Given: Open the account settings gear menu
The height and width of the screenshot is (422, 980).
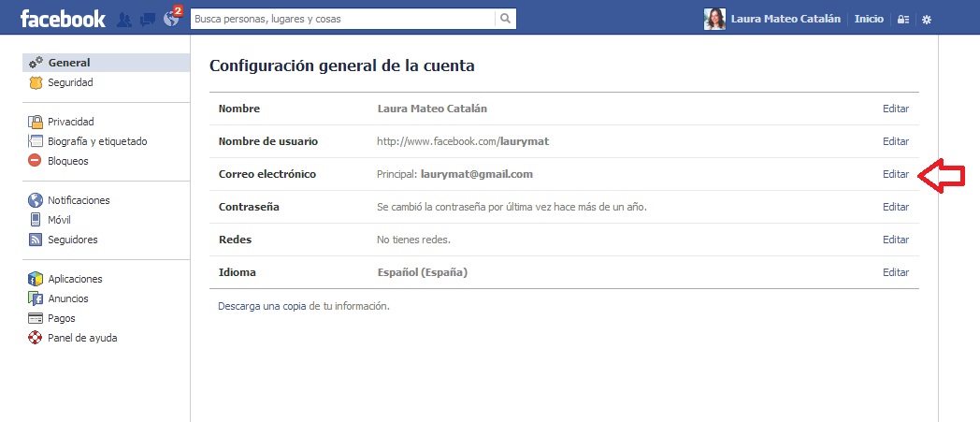Looking at the screenshot, I should tap(926, 20).
